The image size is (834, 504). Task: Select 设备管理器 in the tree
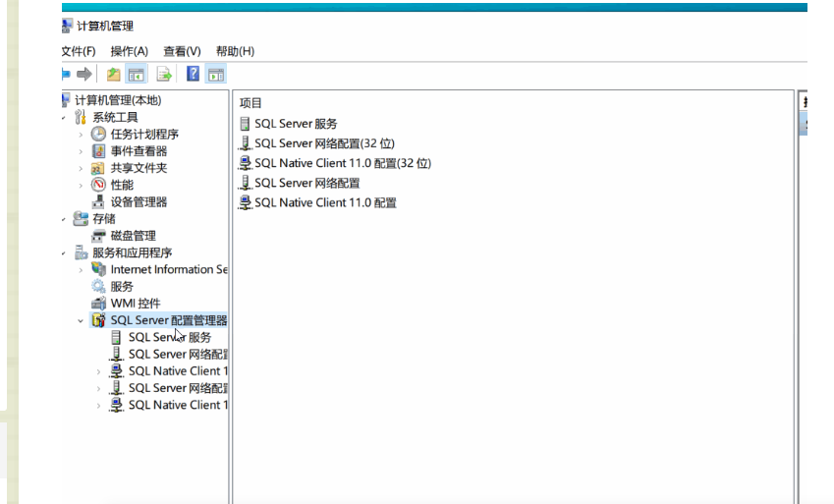[x=139, y=201]
